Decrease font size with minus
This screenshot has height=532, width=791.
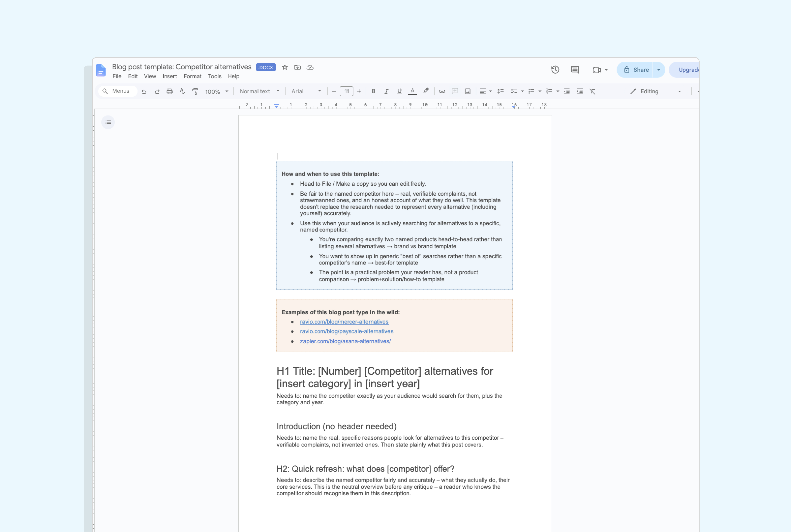(x=334, y=91)
